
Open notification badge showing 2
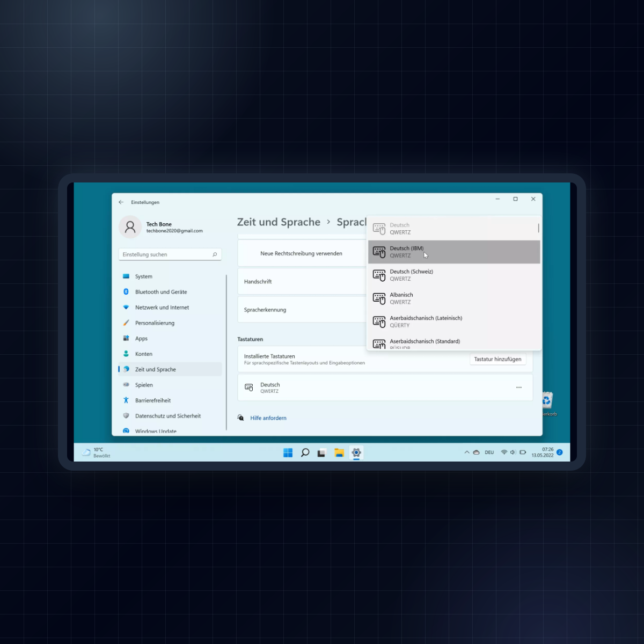559,452
